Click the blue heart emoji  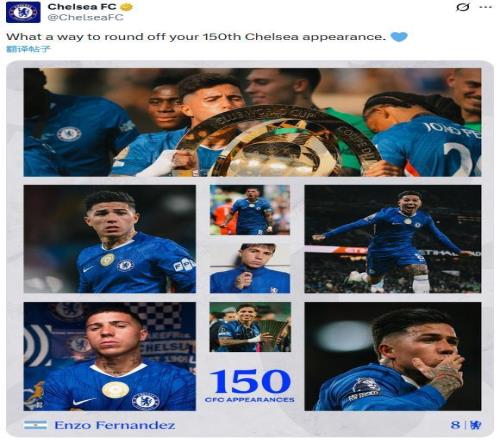(399, 36)
